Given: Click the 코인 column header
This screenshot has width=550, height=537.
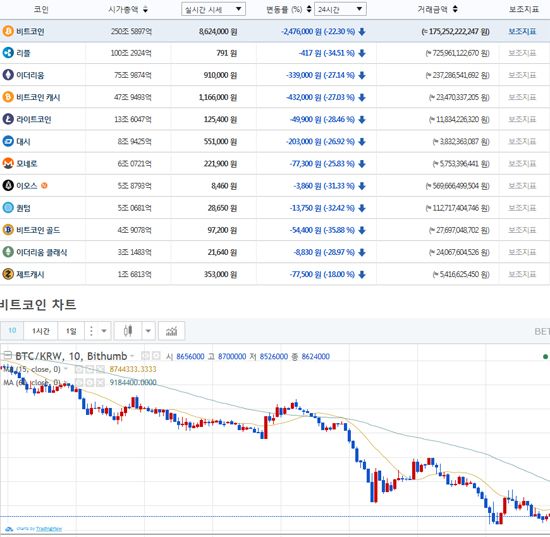Looking at the screenshot, I should (x=41, y=9).
